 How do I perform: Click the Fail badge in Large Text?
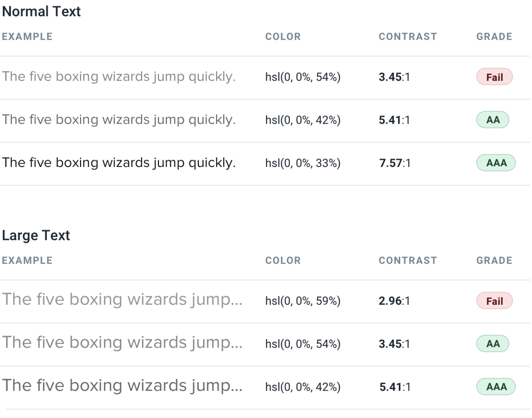[494, 301]
